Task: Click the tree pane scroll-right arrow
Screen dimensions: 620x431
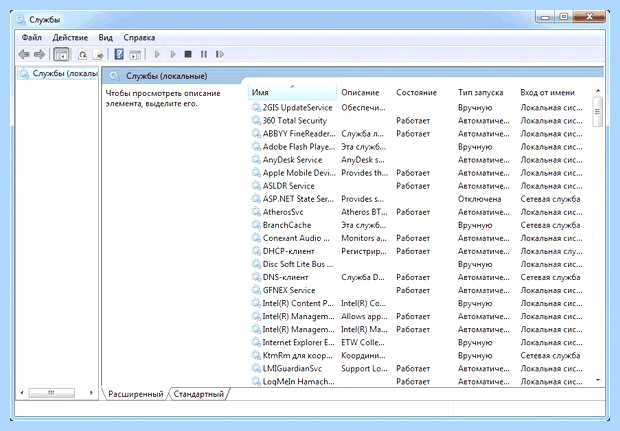Action: click(x=91, y=393)
